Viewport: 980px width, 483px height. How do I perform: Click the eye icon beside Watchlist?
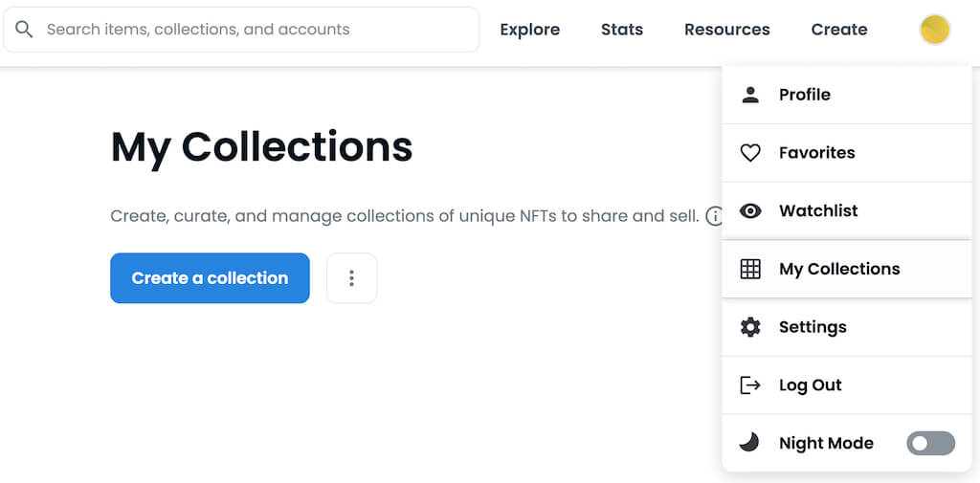pos(750,211)
